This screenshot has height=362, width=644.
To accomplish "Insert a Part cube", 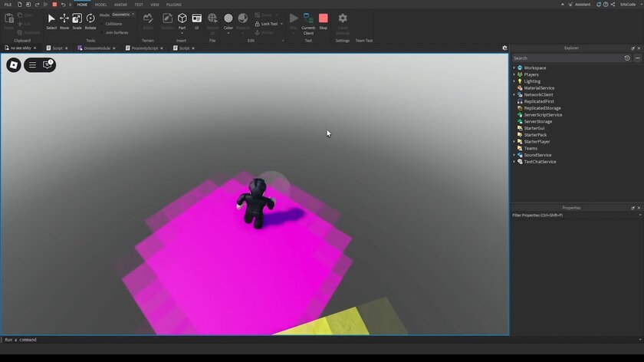I will tap(182, 19).
